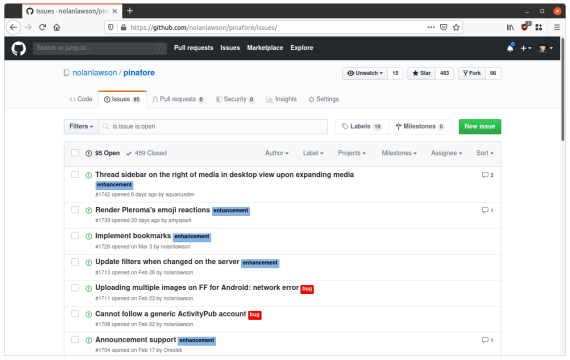Open the Filters dropdown
The height and width of the screenshot is (360, 570).
[x=81, y=127]
